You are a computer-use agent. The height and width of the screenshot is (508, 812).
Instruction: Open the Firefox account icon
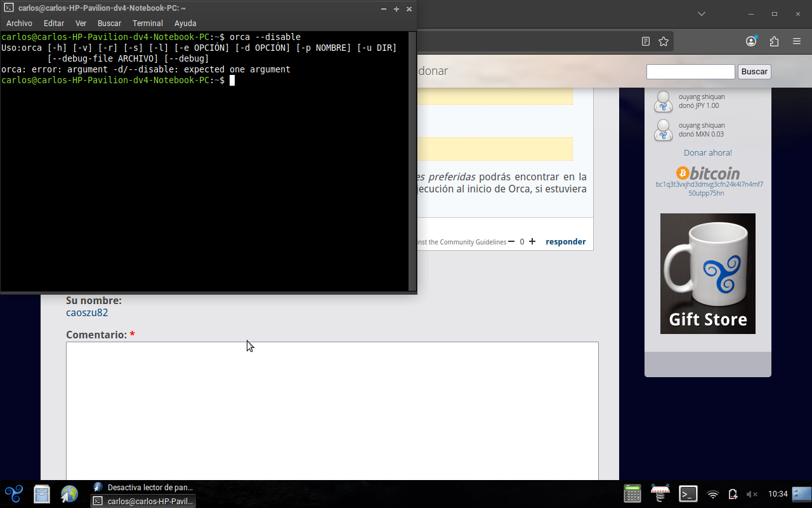(x=751, y=41)
